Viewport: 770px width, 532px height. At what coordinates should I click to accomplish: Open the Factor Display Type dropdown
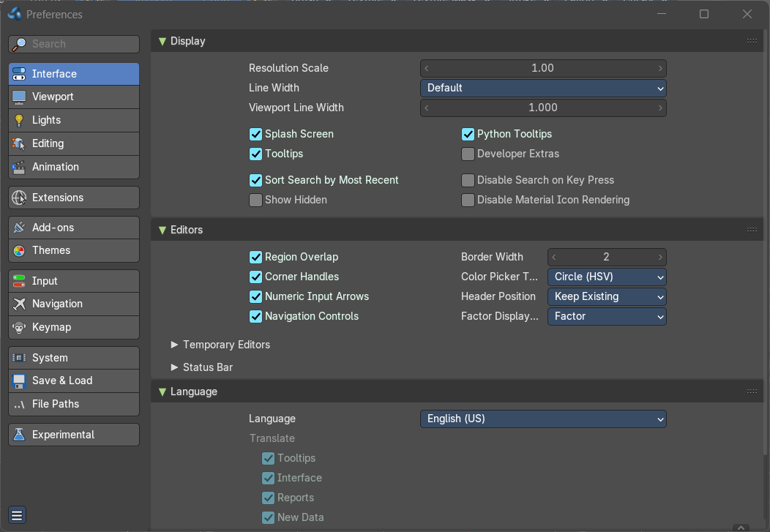(x=607, y=316)
